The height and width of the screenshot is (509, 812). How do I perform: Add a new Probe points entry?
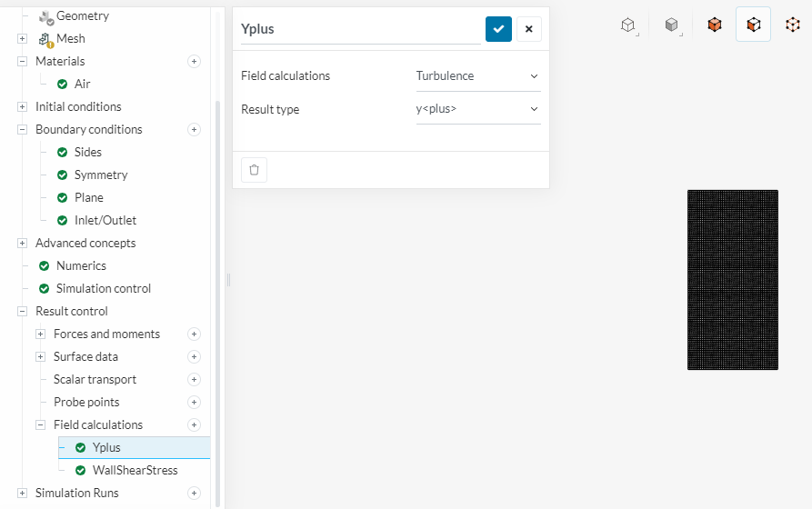click(194, 402)
